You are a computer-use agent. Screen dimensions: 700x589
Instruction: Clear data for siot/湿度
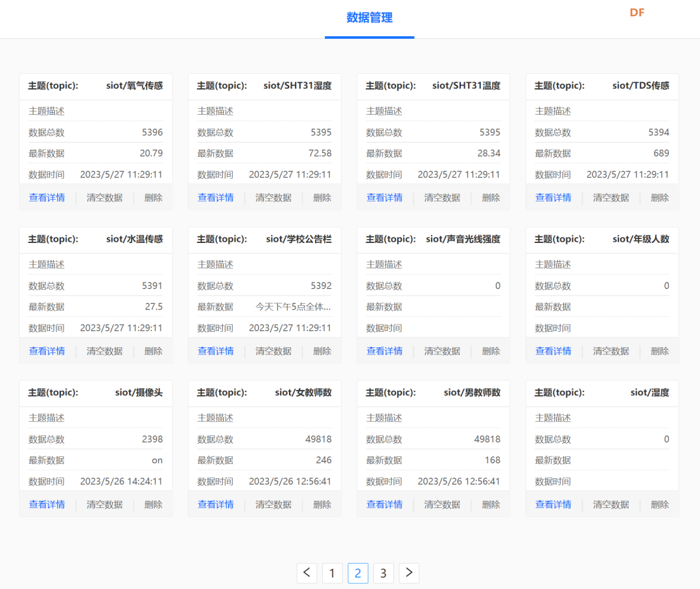pyautogui.click(x=611, y=504)
